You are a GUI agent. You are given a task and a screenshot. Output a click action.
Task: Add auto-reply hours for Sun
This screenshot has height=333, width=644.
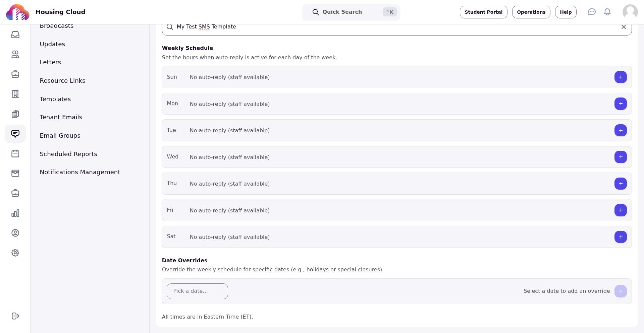[621, 77]
